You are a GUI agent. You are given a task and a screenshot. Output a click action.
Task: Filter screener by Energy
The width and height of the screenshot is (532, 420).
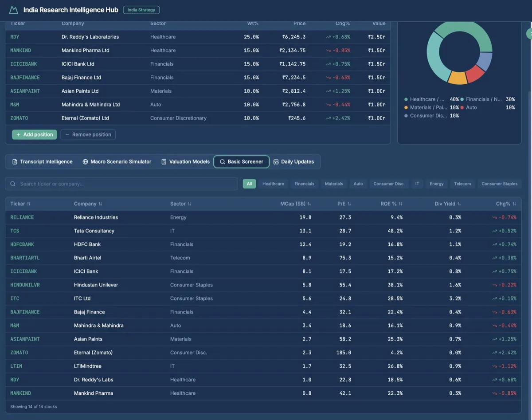tap(437, 184)
